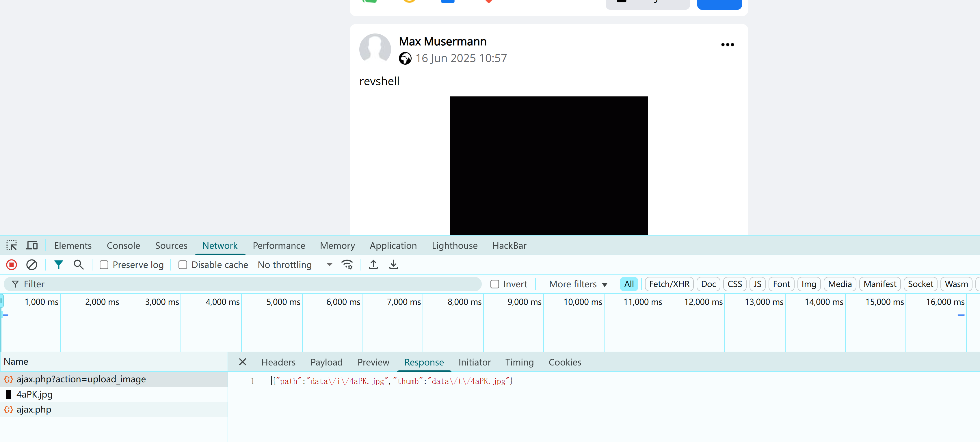980x442 pixels.
Task: Filter requests by Font type
Action: 781,284
